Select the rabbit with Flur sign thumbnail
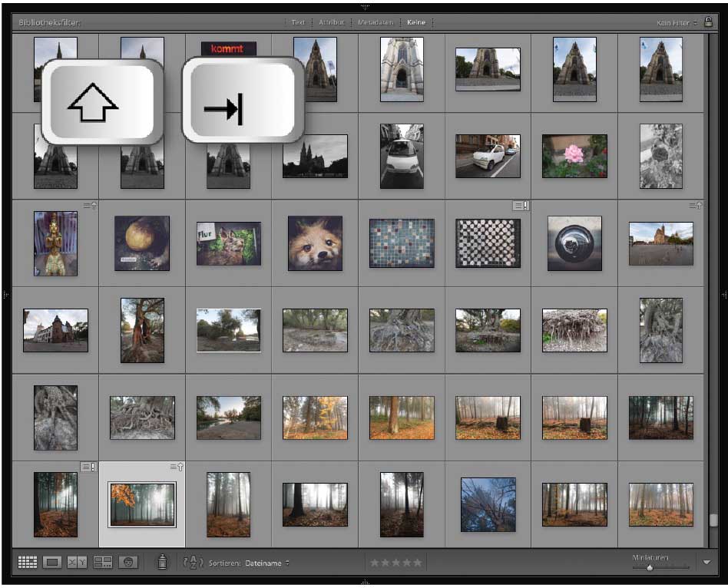 click(x=228, y=243)
